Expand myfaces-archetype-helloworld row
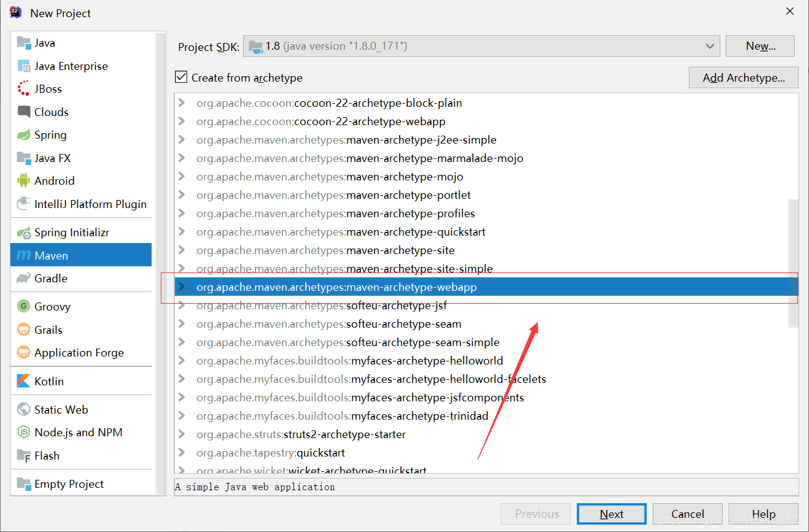Viewport: 809px width, 532px height. [x=181, y=361]
